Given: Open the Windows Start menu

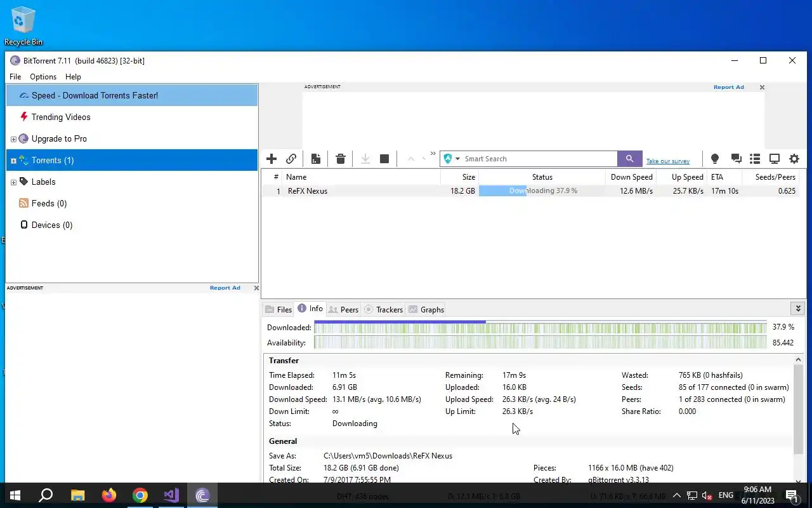Looking at the screenshot, I should pyautogui.click(x=15, y=495).
